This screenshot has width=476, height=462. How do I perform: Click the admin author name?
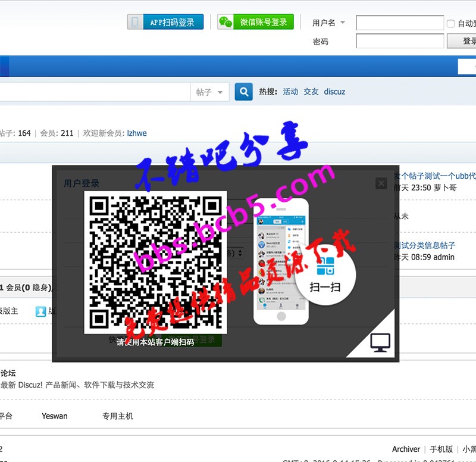(443, 257)
